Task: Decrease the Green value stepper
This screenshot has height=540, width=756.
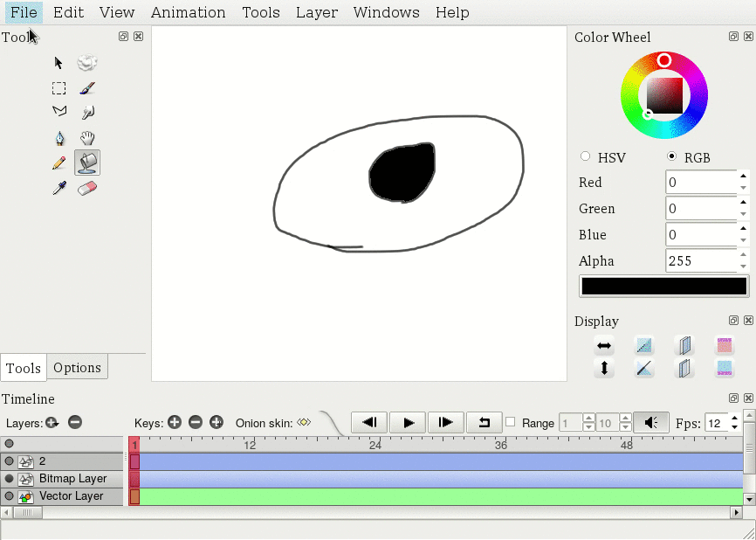Action: pos(743,214)
